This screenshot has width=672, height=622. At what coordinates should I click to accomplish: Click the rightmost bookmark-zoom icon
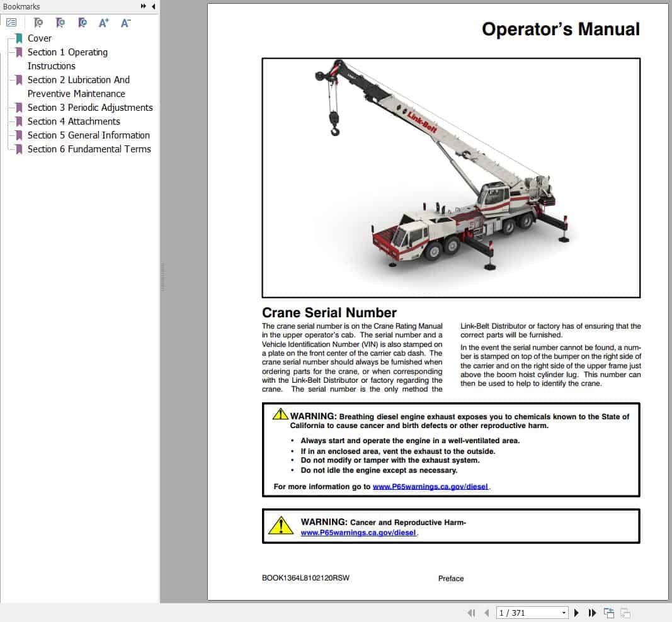coord(82,23)
